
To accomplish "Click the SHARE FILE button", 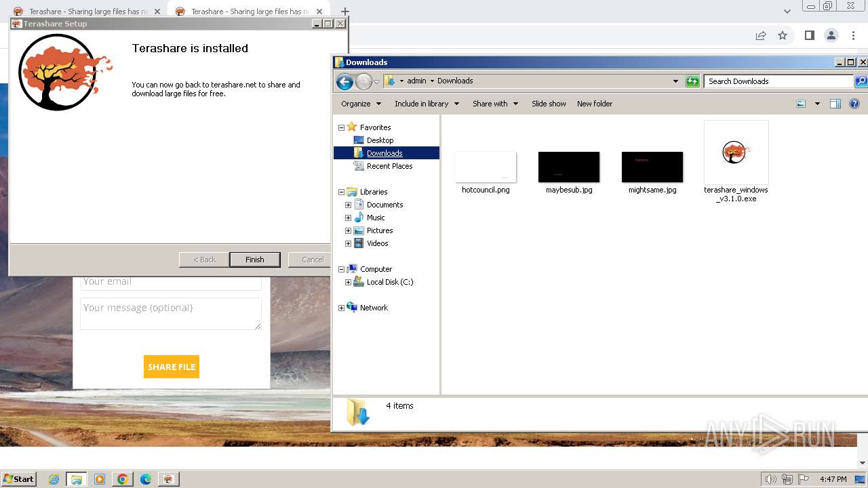I will tap(172, 367).
